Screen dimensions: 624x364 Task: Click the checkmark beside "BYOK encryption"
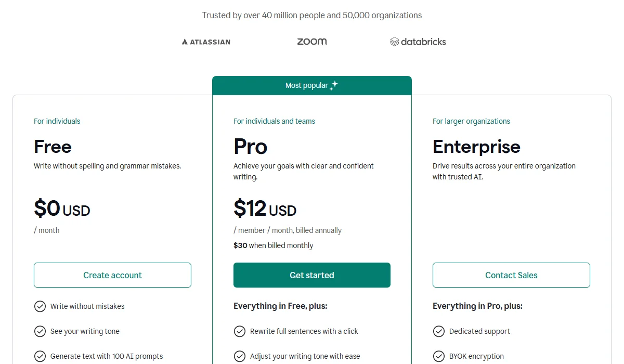[x=439, y=356]
